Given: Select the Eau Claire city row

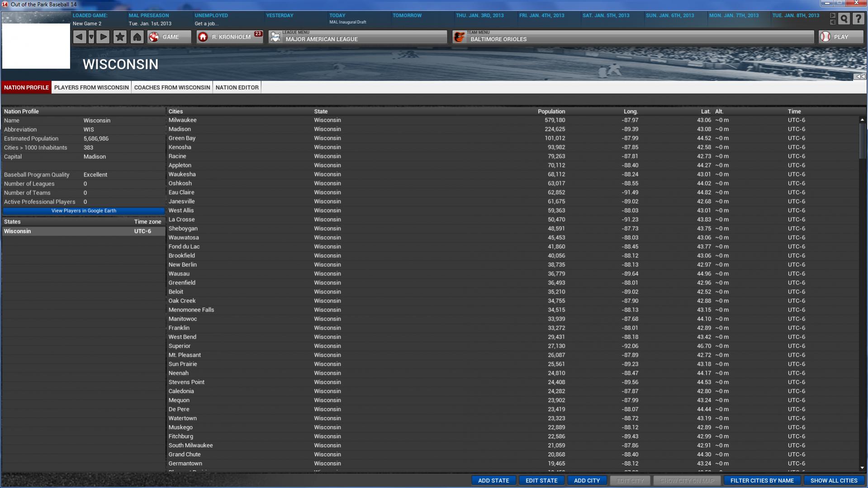Looking at the screenshot, I should [513, 193].
